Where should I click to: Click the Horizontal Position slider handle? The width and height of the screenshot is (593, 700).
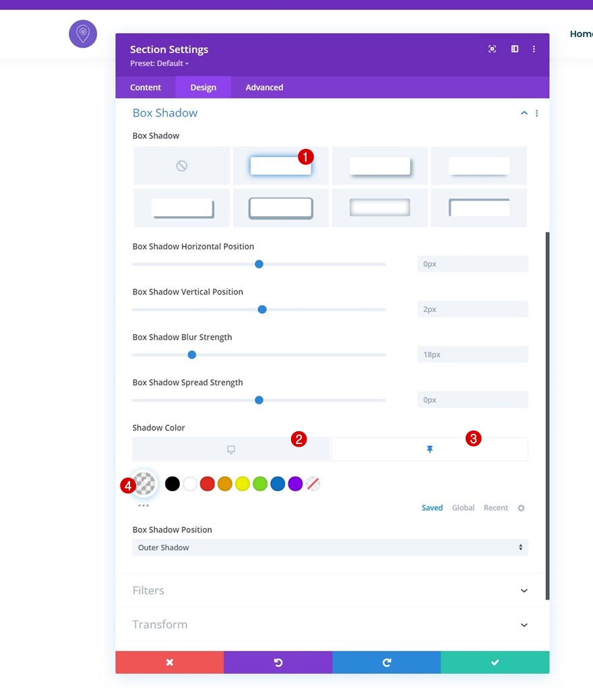pyautogui.click(x=259, y=264)
